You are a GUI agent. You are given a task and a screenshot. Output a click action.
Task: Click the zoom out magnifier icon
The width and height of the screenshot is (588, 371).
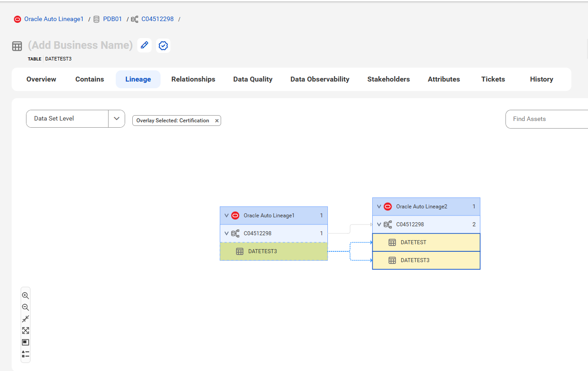tap(26, 307)
